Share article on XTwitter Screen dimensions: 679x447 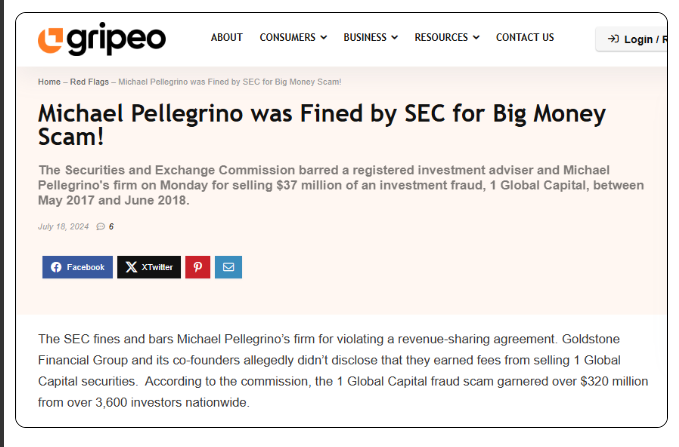coord(149,267)
